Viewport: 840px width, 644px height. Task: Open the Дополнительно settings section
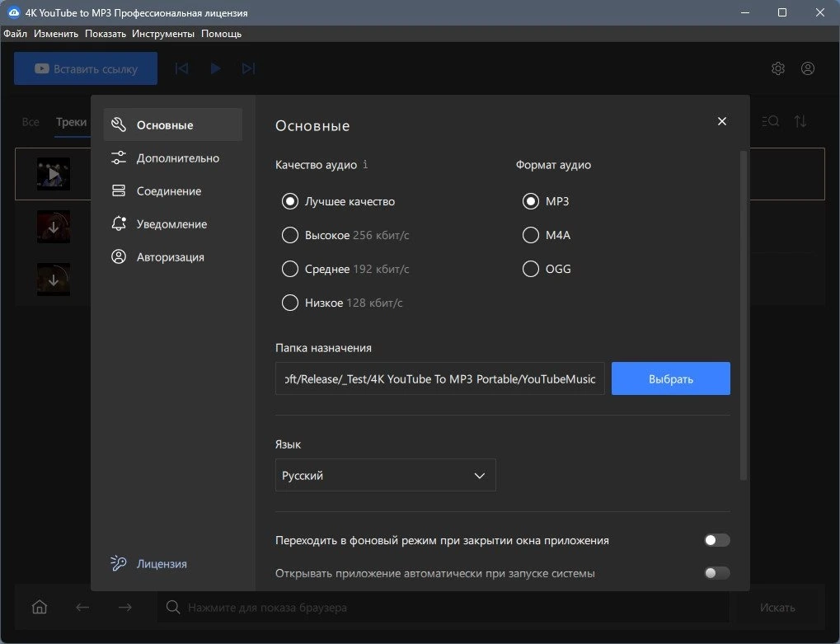(172, 158)
